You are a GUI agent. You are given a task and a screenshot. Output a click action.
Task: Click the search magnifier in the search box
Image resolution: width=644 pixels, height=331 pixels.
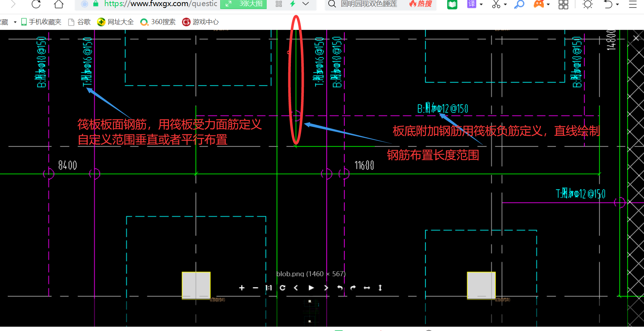[x=332, y=4]
